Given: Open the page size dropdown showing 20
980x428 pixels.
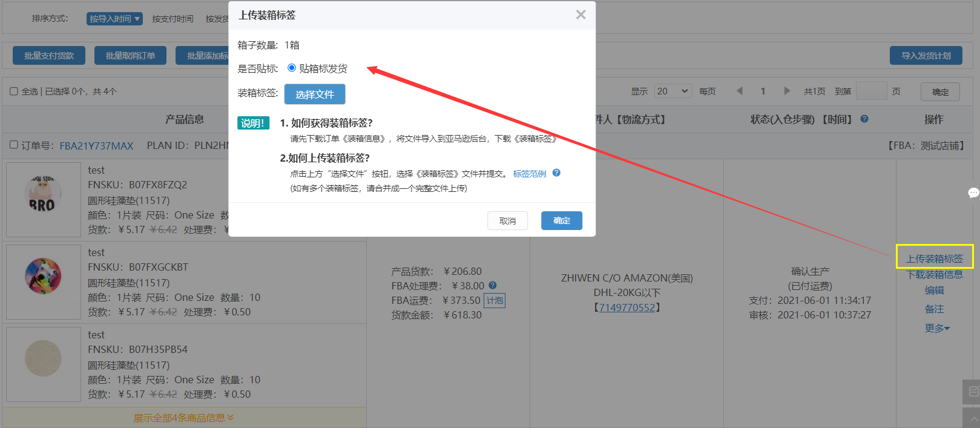Looking at the screenshot, I should [673, 91].
